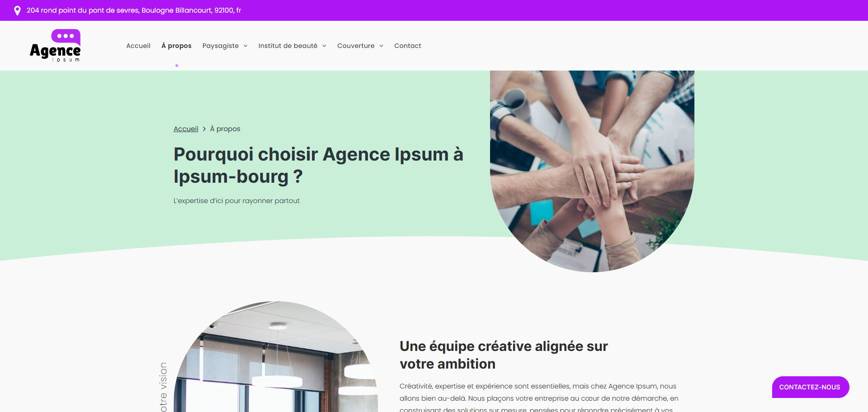Expand the Institut de beauté chevron
Viewport: 868px width, 412px height.
pyautogui.click(x=324, y=46)
